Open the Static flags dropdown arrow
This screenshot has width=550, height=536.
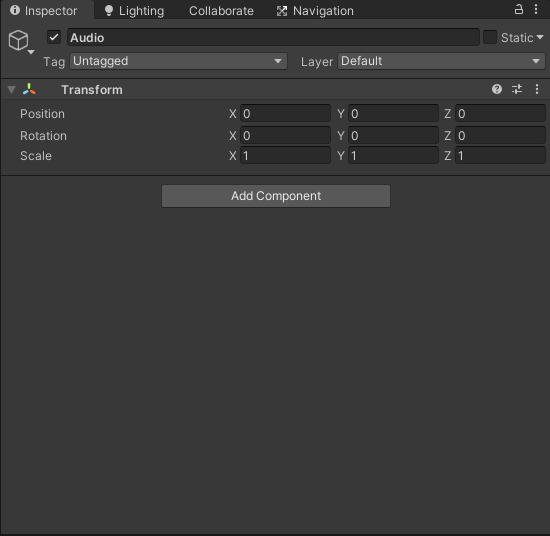coord(540,37)
